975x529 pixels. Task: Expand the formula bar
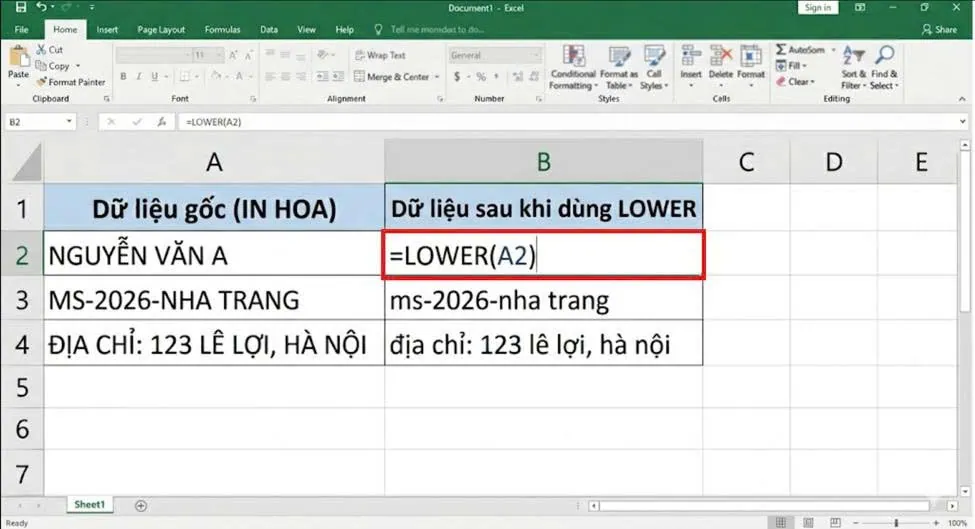coord(963,122)
